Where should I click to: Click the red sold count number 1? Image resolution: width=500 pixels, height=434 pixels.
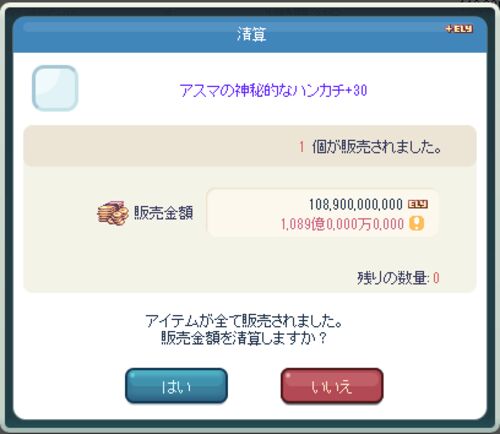(302, 147)
